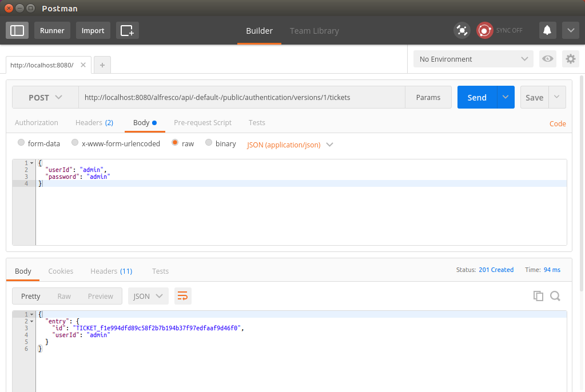Select the form-data radio option
The width and height of the screenshot is (585, 392).
[21, 142]
